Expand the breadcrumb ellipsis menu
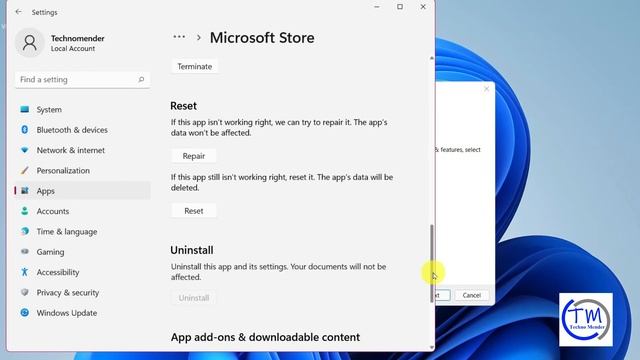 tap(179, 37)
